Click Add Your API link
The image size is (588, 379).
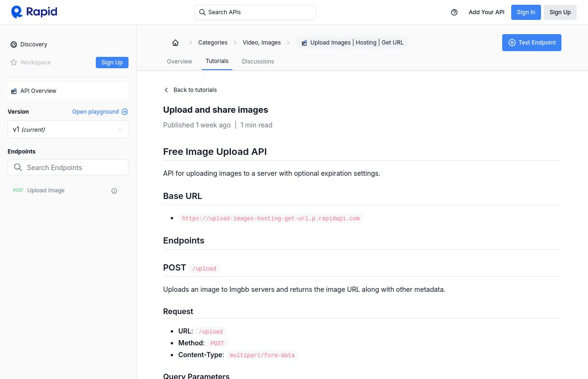coord(487,12)
